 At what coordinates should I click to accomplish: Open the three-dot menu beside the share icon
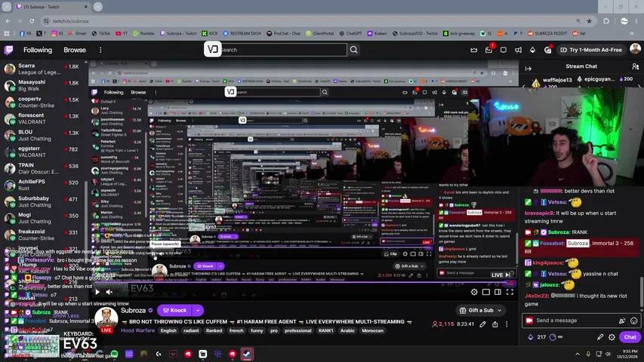(507, 324)
